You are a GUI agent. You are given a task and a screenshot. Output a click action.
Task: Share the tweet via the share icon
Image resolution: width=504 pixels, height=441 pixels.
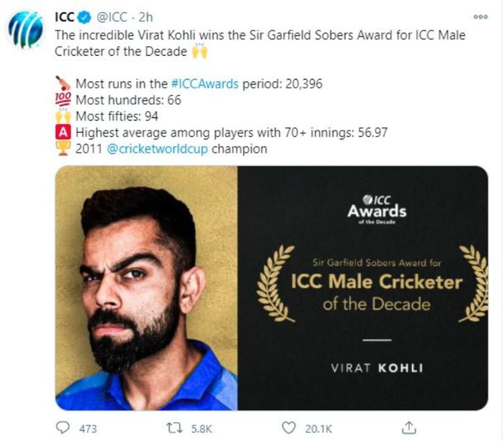pos(409,428)
